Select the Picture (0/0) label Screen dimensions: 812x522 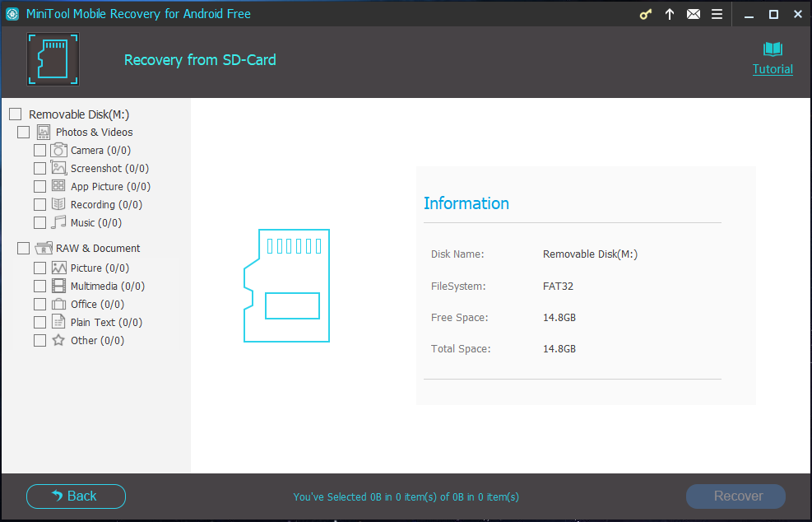[100, 268]
